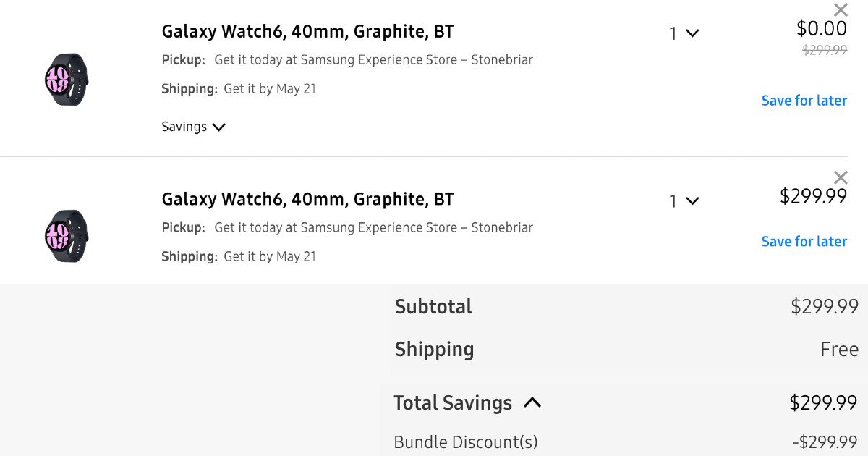The width and height of the screenshot is (868, 456).
Task: Open the free Galaxy Watch6 product title
Action: [307, 32]
